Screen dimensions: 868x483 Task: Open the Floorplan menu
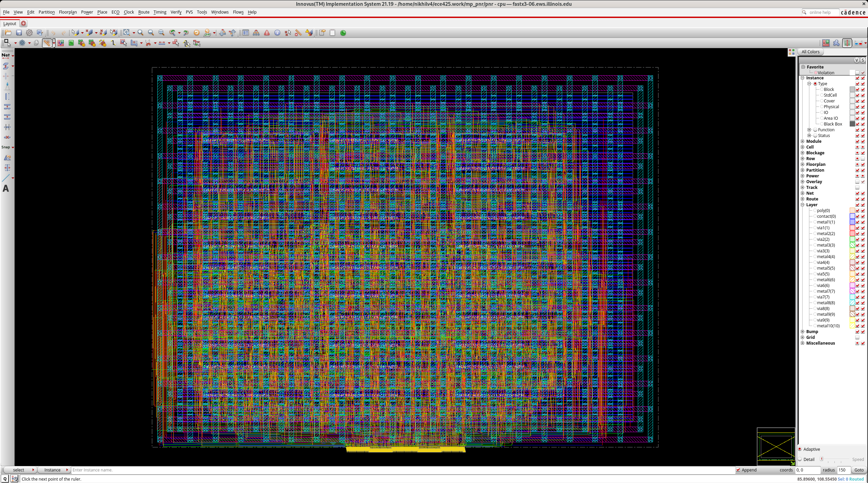[x=68, y=12]
